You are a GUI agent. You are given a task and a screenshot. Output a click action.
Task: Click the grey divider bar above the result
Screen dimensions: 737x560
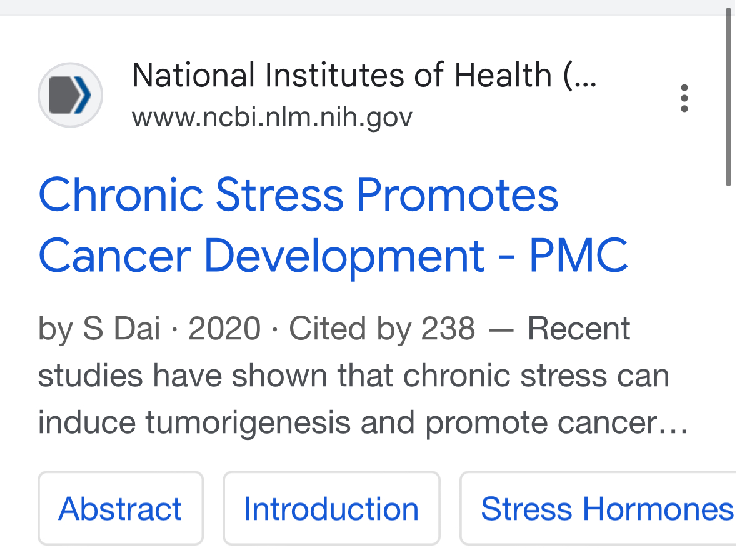(x=362, y=7)
